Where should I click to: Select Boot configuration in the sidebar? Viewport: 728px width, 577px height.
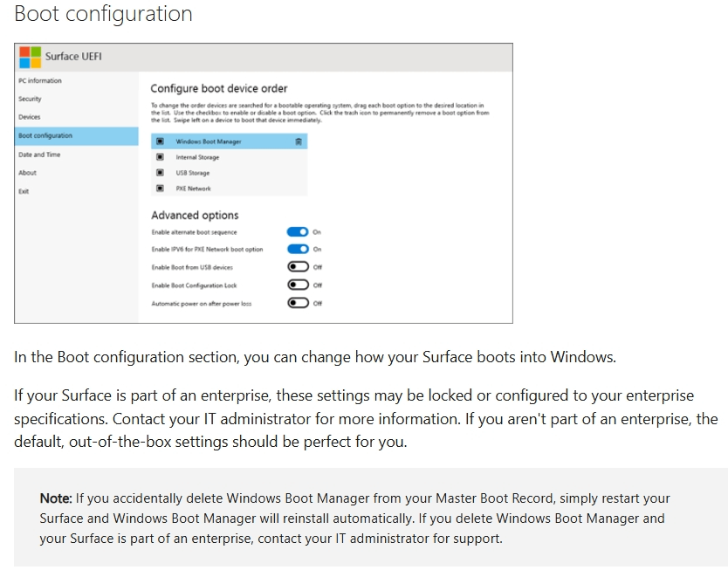click(x=45, y=136)
